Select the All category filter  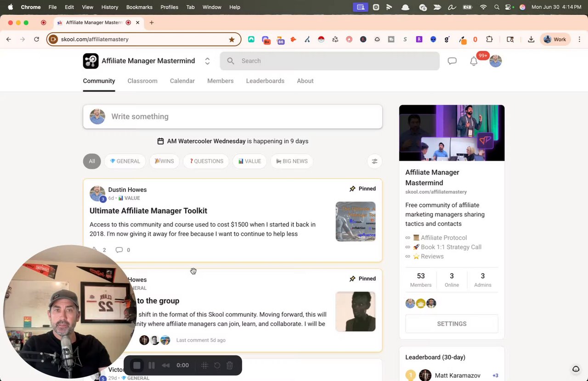[92, 161]
